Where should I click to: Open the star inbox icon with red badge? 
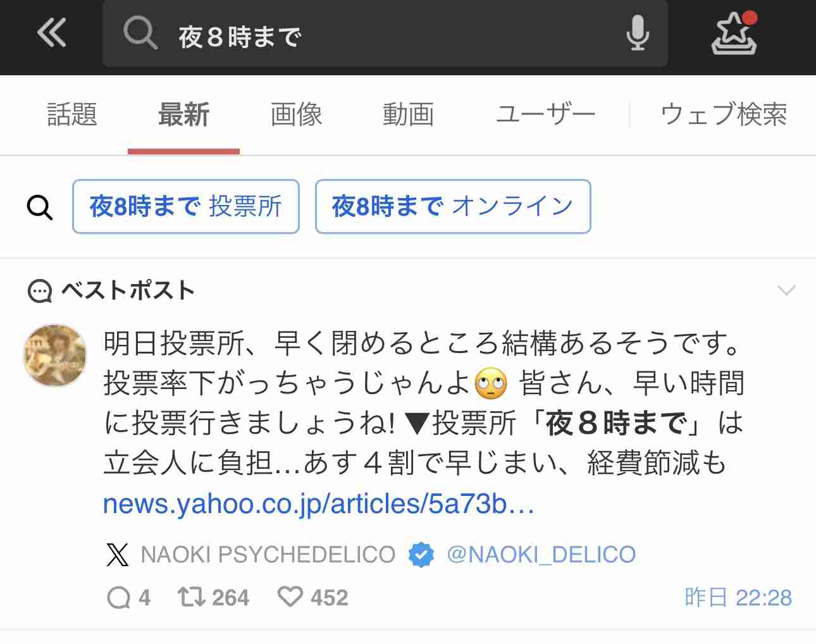pos(734,33)
